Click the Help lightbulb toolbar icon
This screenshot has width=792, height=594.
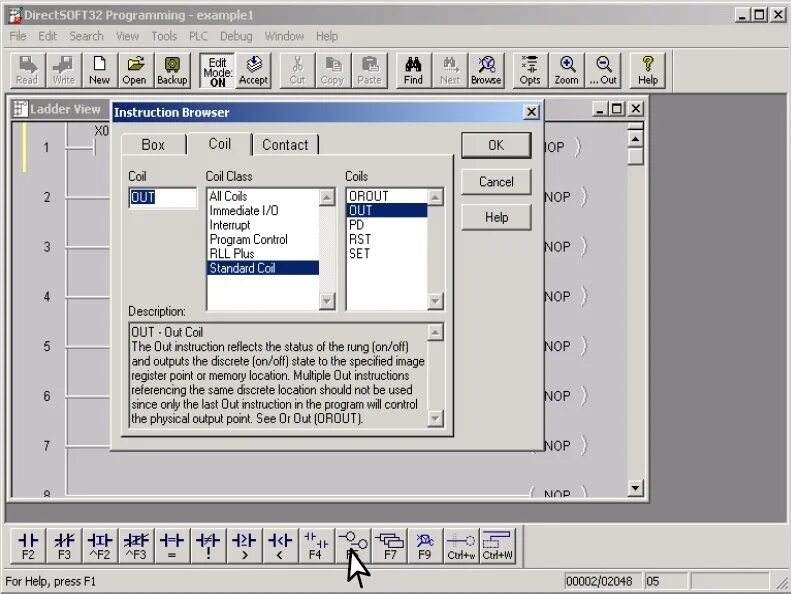648,71
